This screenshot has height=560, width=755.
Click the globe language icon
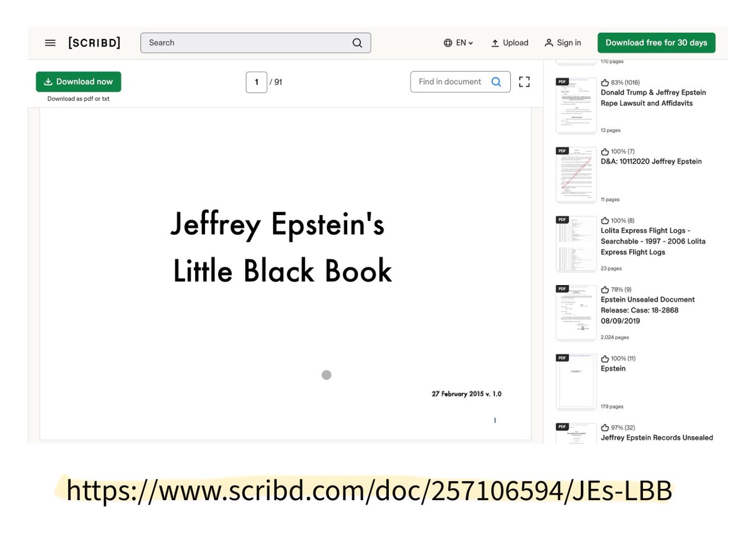(448, 43)
